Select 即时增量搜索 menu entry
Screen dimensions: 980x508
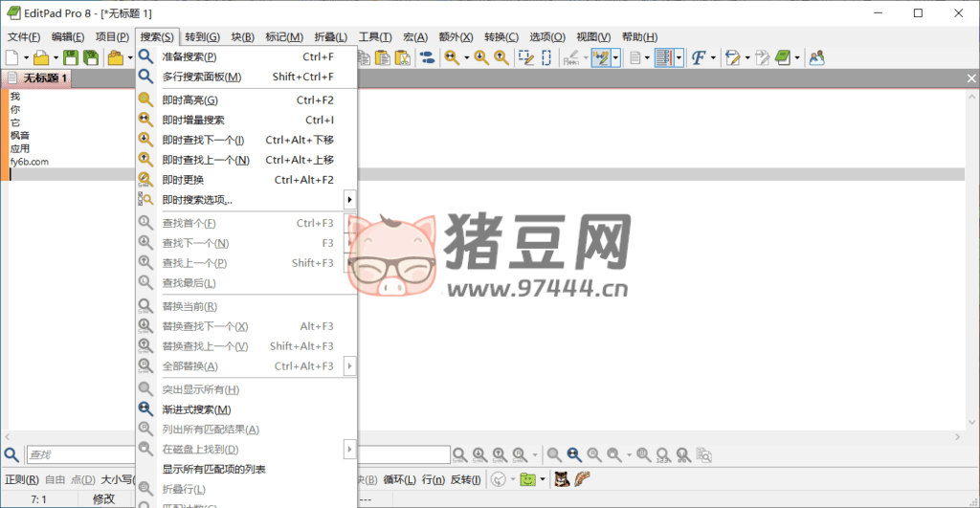246,120
